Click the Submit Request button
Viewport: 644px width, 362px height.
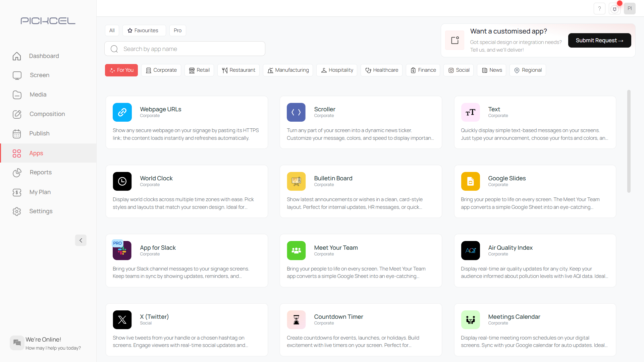tap(599, 40)
